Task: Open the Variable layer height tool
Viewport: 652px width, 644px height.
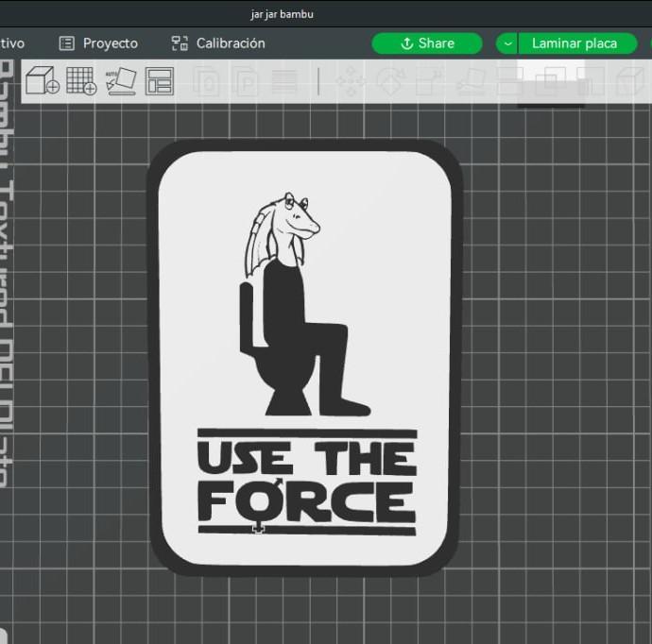Action: [x=284, y=82]
